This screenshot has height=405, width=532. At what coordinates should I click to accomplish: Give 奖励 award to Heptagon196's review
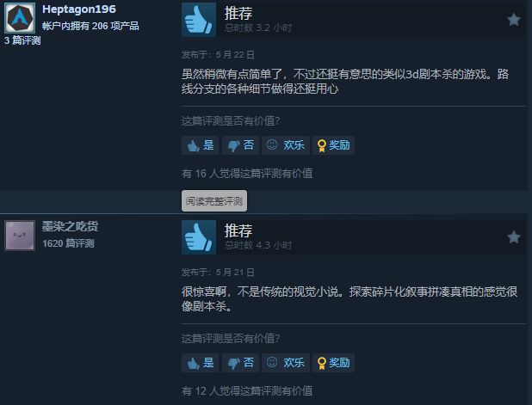coord(333,145)
